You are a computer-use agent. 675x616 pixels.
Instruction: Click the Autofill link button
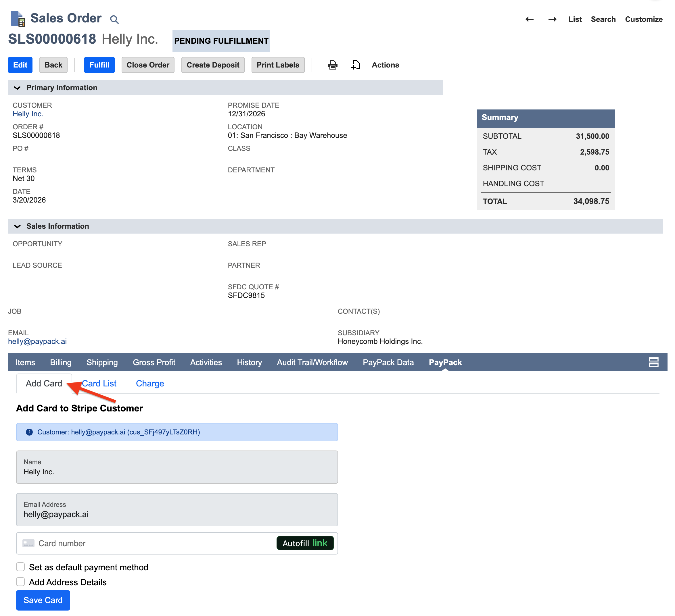[x=305, y=543]
